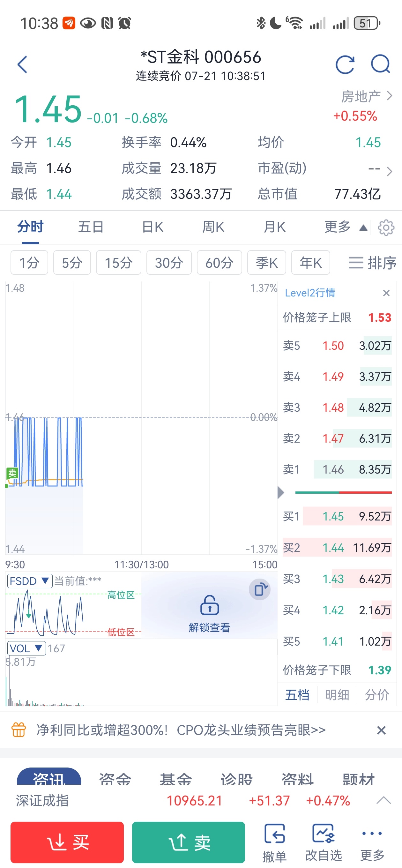Viewport: 402px width, 868px height.
Task: Tap the 卖2 row at 1.47
Action: (337, 438)
